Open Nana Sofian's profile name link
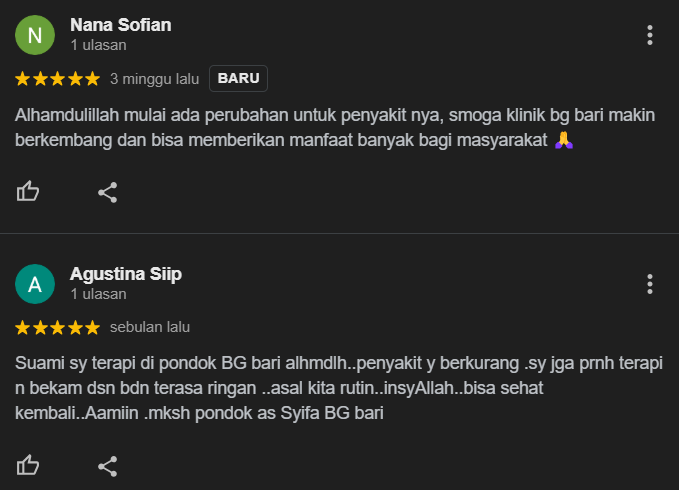Viewport: 679px width, 490px height. pyautogui.click(x=121, y=25)
